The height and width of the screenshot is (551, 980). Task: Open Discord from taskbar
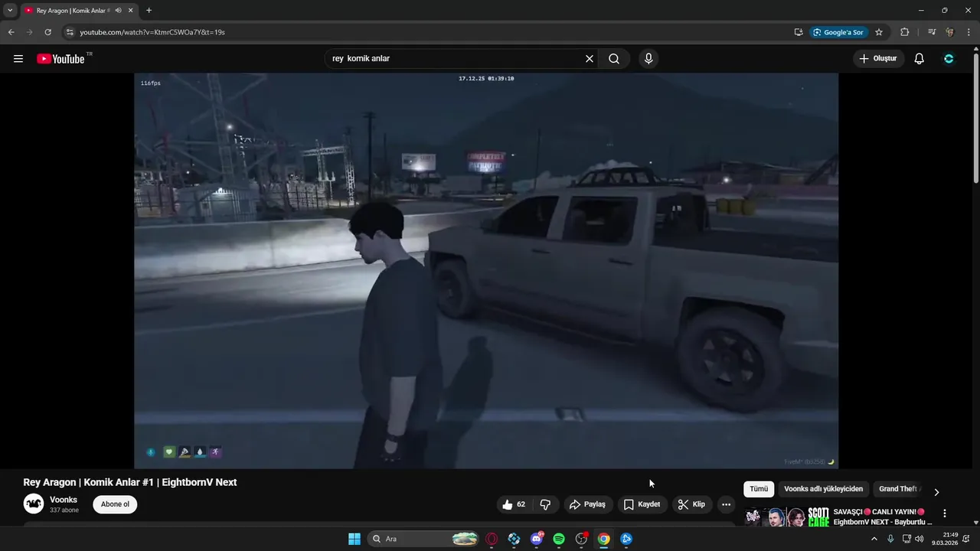[537, 539]
